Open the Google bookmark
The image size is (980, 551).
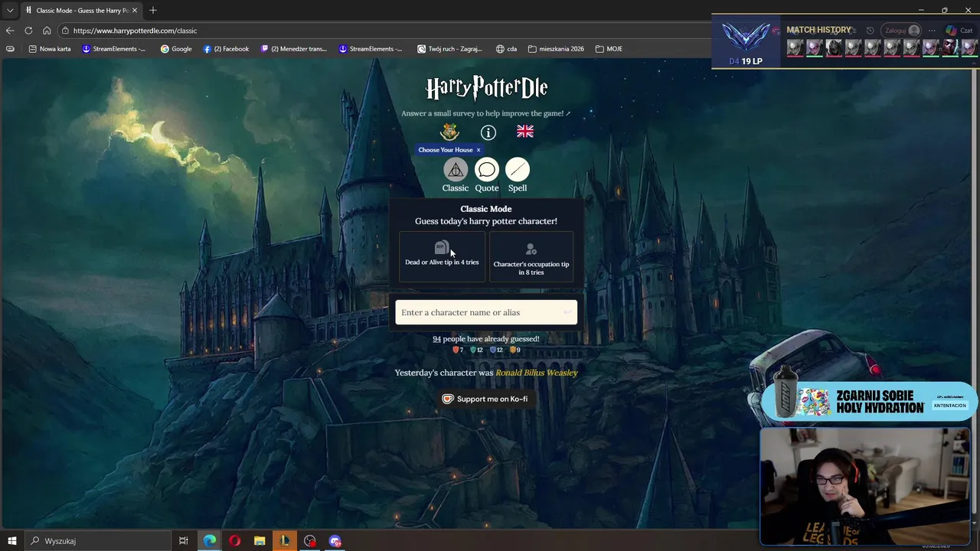click(176, 49)
